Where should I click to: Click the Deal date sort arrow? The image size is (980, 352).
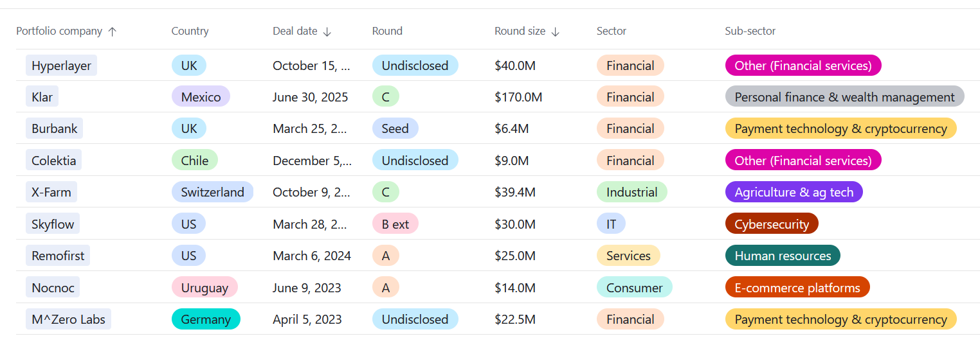point(327,31)
